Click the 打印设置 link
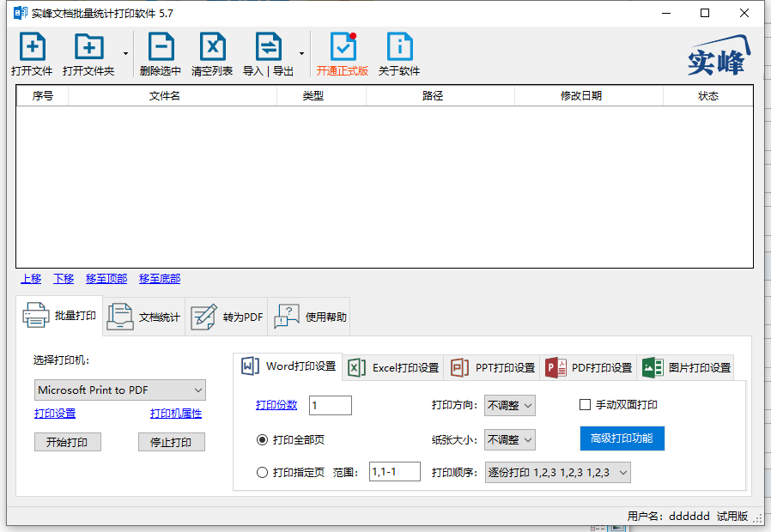The height and width of the screenshot is (532, 771). click(55, 414)
